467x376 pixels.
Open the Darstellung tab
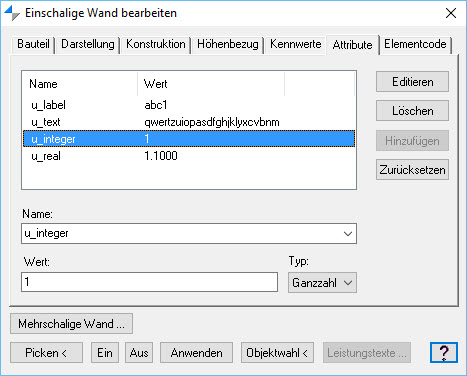[x=88, y=44]
